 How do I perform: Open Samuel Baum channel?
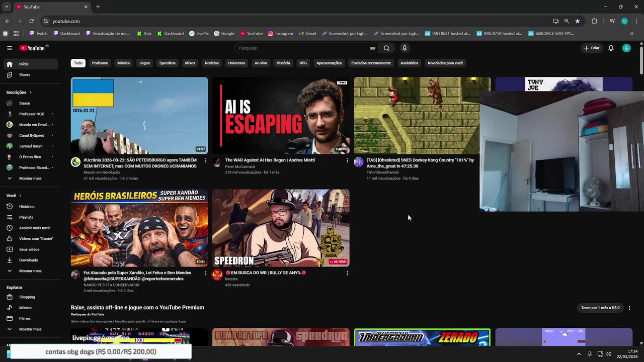click(31, 146)
